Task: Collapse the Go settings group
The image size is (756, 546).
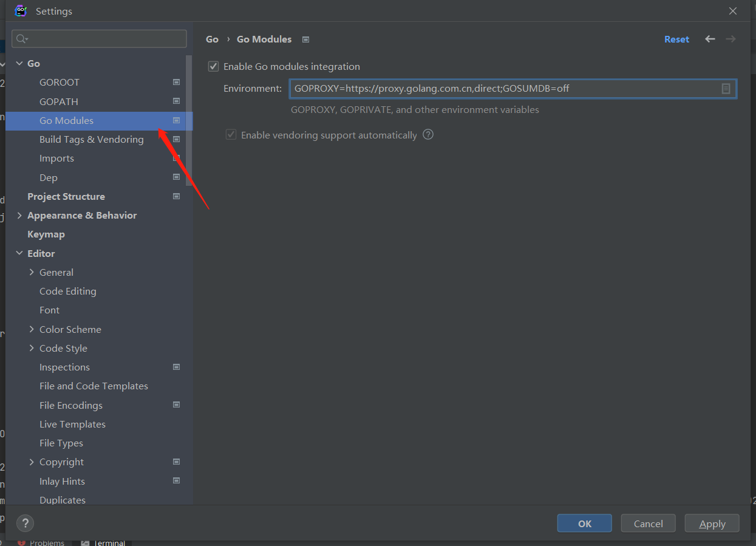Action: click(19, 63)
